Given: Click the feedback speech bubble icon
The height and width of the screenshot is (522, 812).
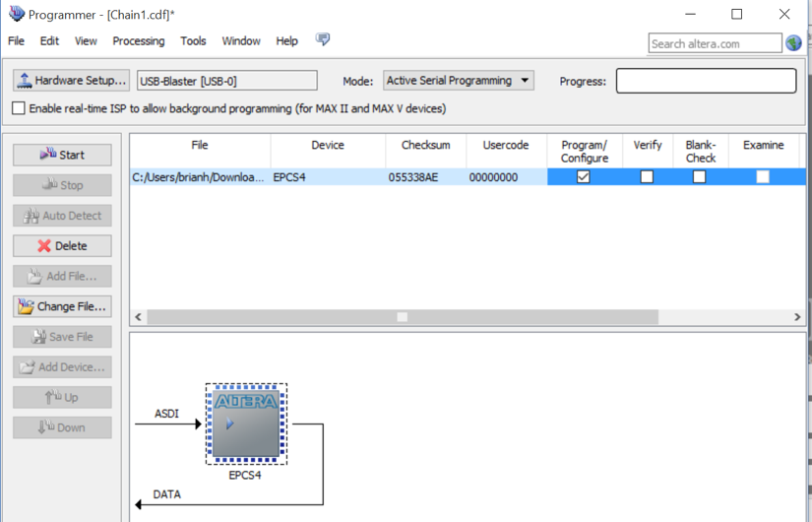Looking at the screenshot, I should point(323,39).
